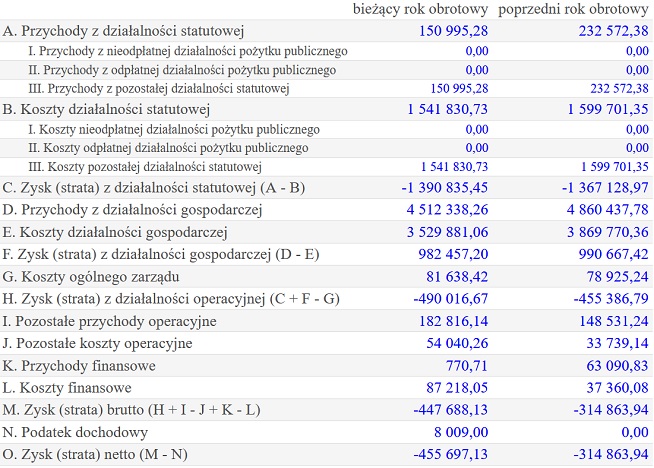The width and height of the screenshot is (654, 468).
Task: Select the 'bieżący rok obrotowy' column header
Action: tap(420, 9)
